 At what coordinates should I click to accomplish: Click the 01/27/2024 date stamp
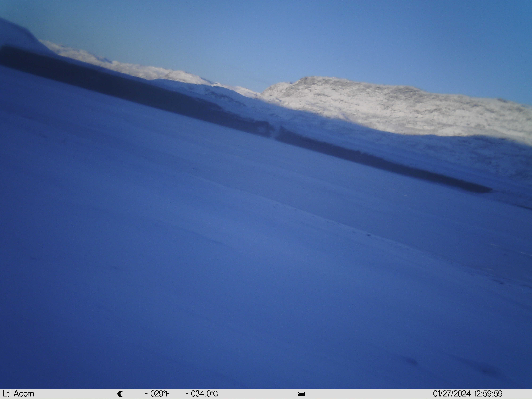(452, 394)
